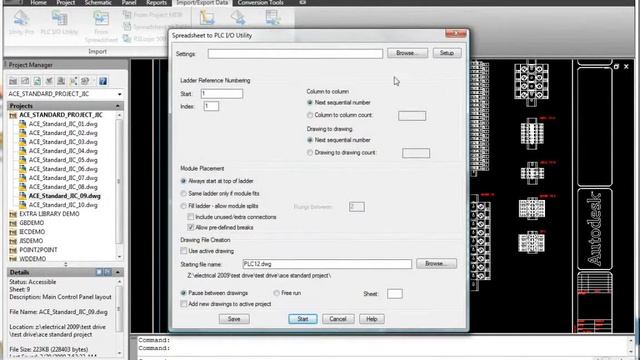This screenshot has width=640, height=360.
Task: Switch to the Home ribbon tab
Action: 39,2
